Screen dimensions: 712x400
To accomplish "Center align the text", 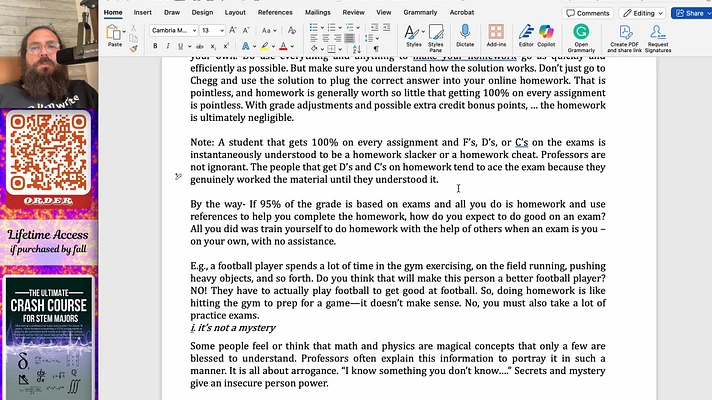I will [x=326, y=39].
